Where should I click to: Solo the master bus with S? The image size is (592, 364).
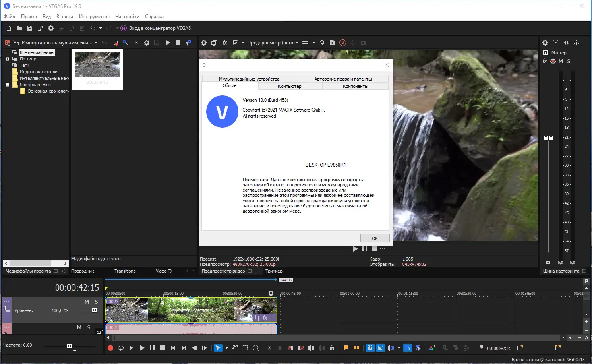click(569, 61)
